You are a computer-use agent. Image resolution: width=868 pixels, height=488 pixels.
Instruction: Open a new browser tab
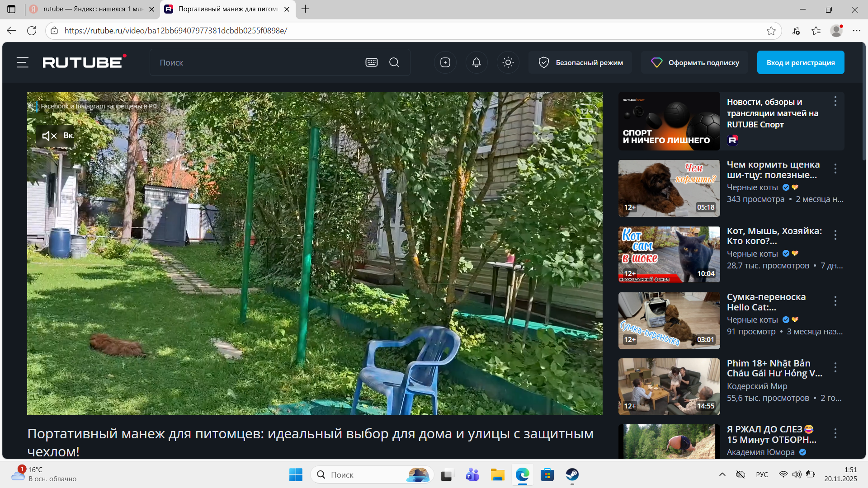point(306,9)
